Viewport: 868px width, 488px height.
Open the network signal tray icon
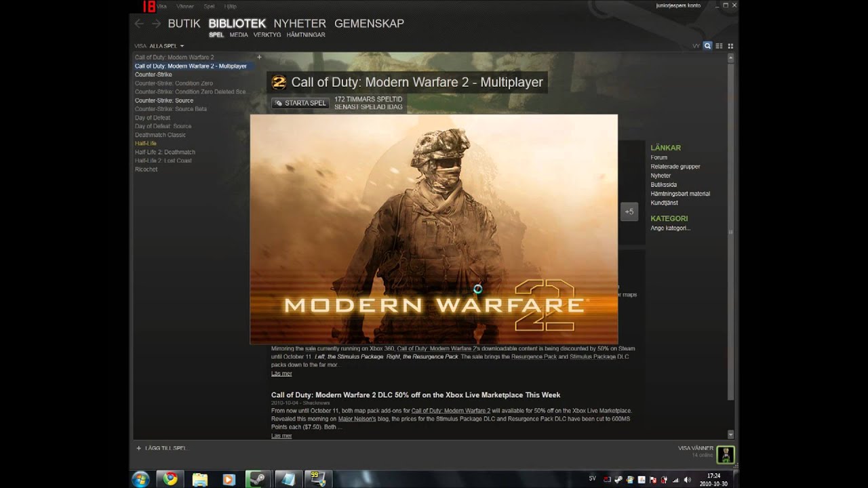click(x=675, y=479)
